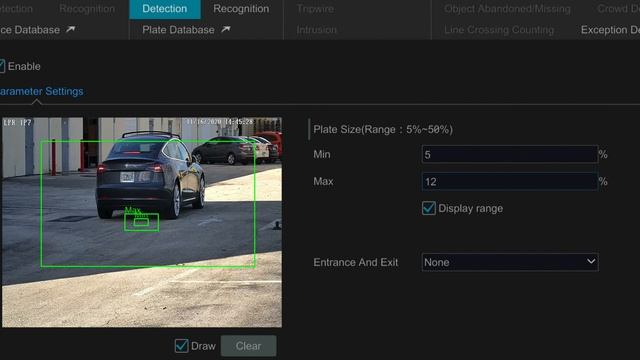Click the Clear button
Viewport: 640px width, 360px height.
point(249,346)
